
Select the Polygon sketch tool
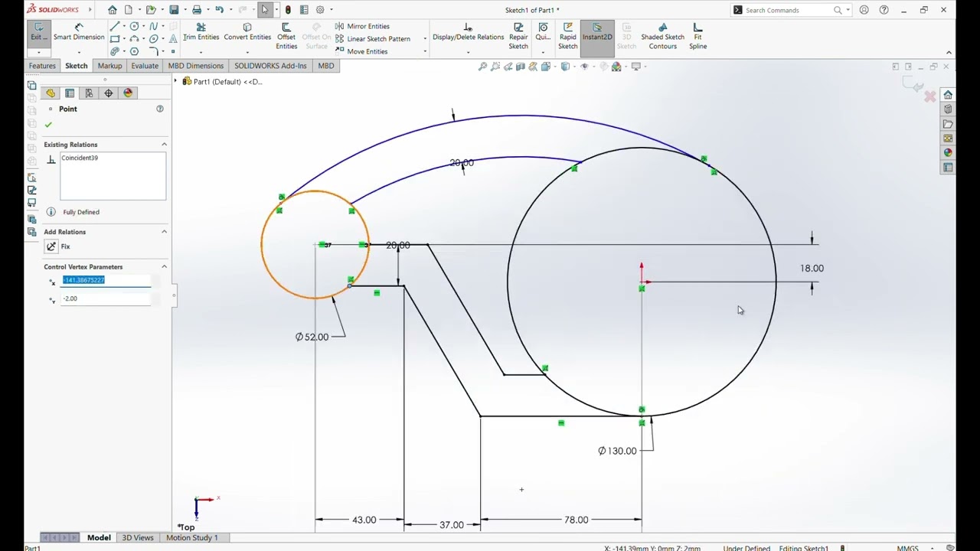134,51
